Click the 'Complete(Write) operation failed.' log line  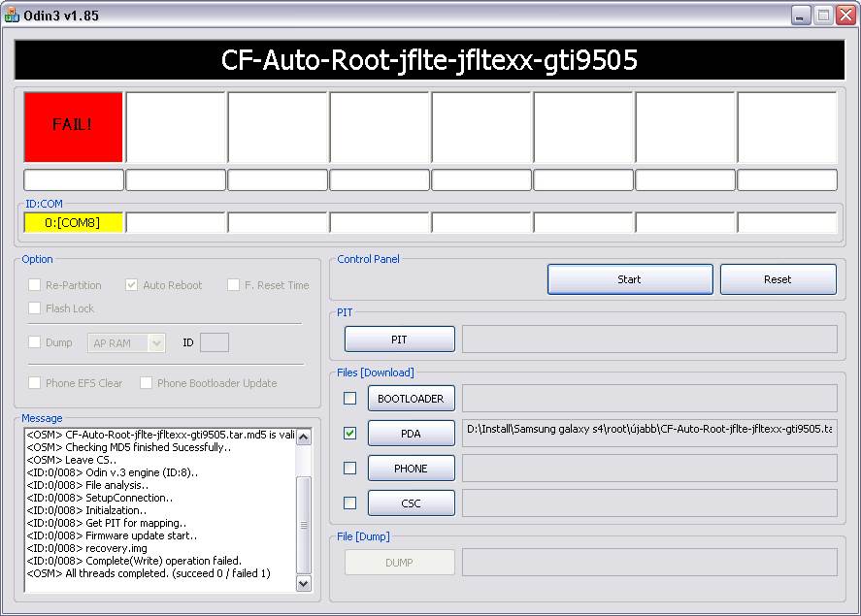click(135, 561)
